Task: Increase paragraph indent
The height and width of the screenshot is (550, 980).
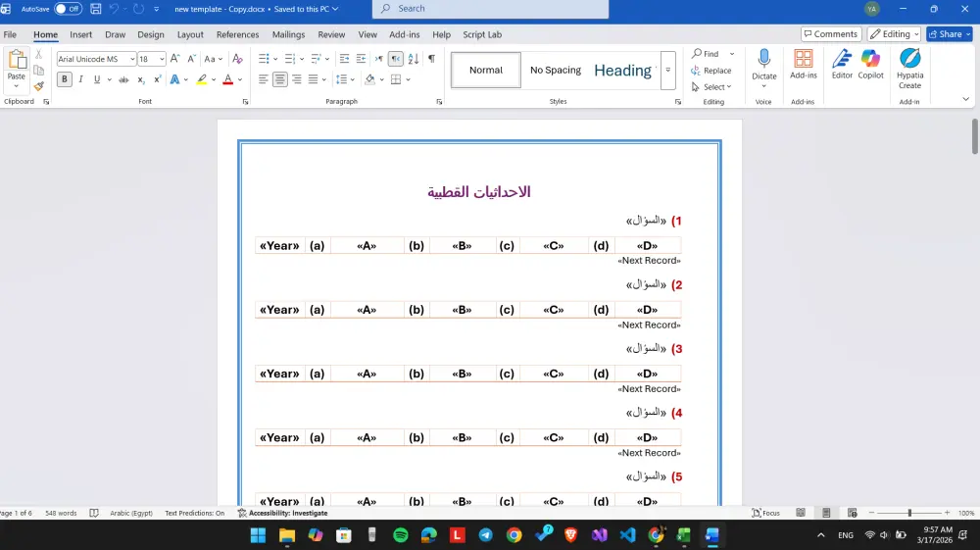Action: (361, 59)
